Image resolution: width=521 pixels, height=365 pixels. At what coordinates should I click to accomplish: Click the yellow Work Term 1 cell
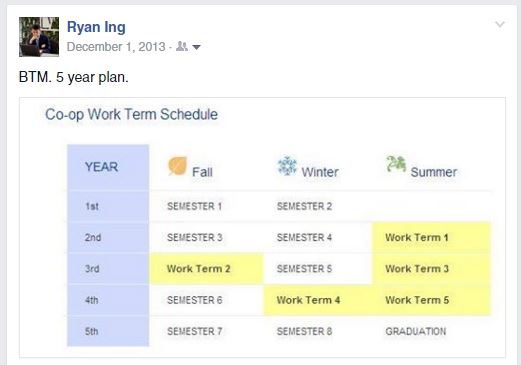point(431,237)
